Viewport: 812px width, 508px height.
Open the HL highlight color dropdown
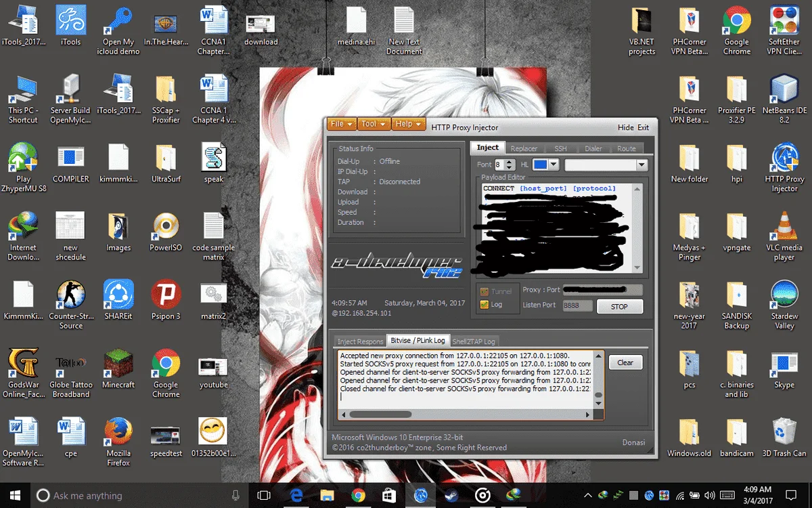coord(554,165)
